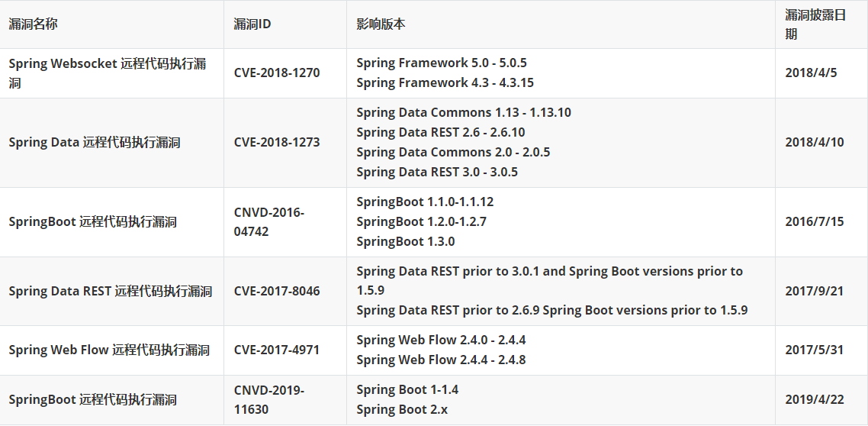This screenshot has height=426, width=868.
Task: Click the CNVD-2016-04742 vulnerability ID
Action: (x=269, y=222)
